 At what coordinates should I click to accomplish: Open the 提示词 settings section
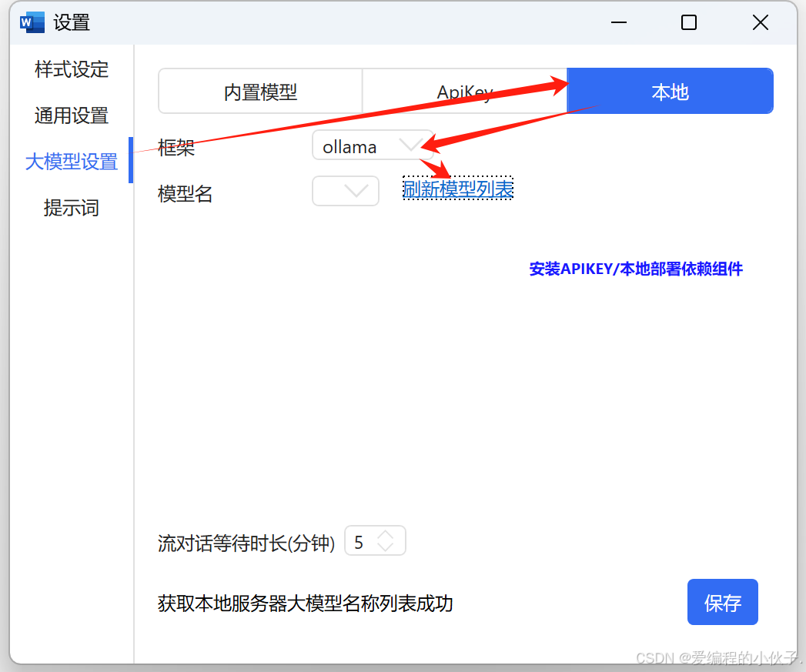[x=69, y=207]
